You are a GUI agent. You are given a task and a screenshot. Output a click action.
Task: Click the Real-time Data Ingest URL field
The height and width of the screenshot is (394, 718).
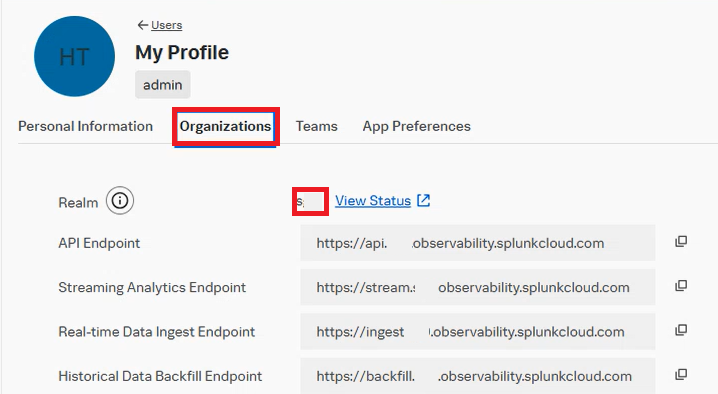[478, 332]
